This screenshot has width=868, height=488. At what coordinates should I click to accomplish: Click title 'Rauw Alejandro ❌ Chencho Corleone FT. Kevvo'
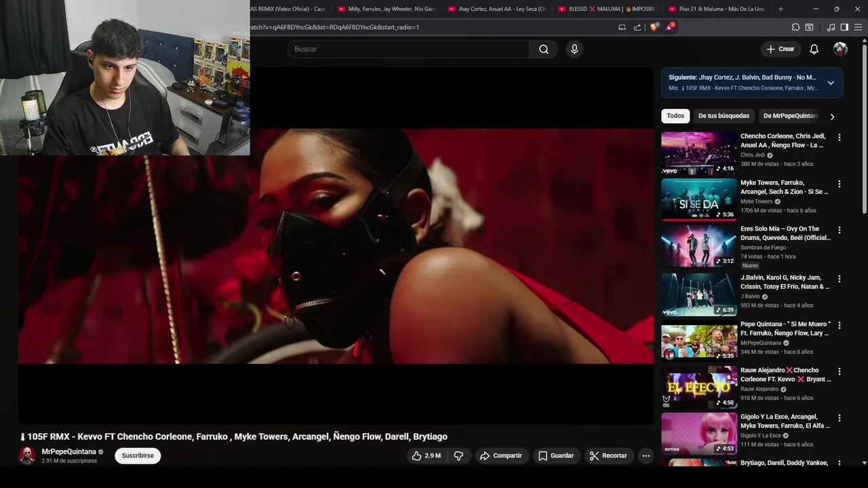(x=785, y=375)
